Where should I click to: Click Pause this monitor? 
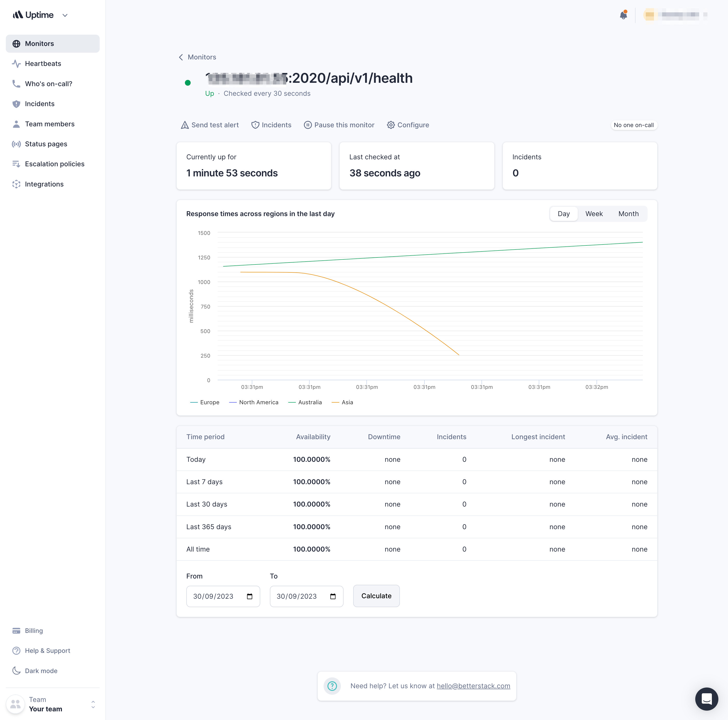coord(339,125)
